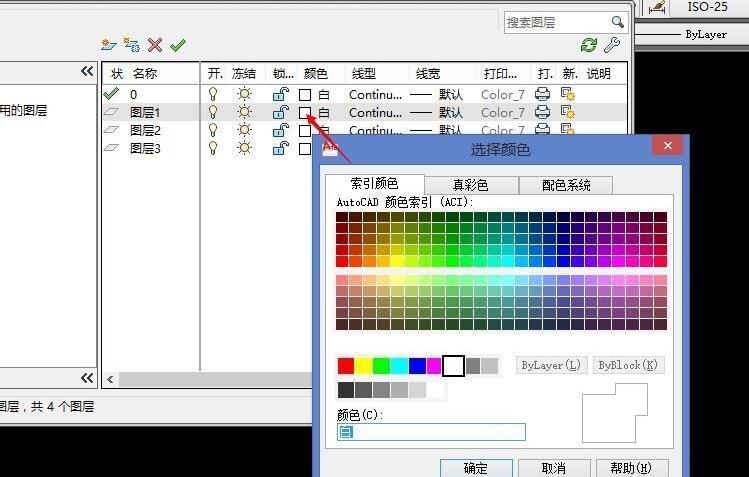Toggle light bulb for layer 0

pos(213,94)
